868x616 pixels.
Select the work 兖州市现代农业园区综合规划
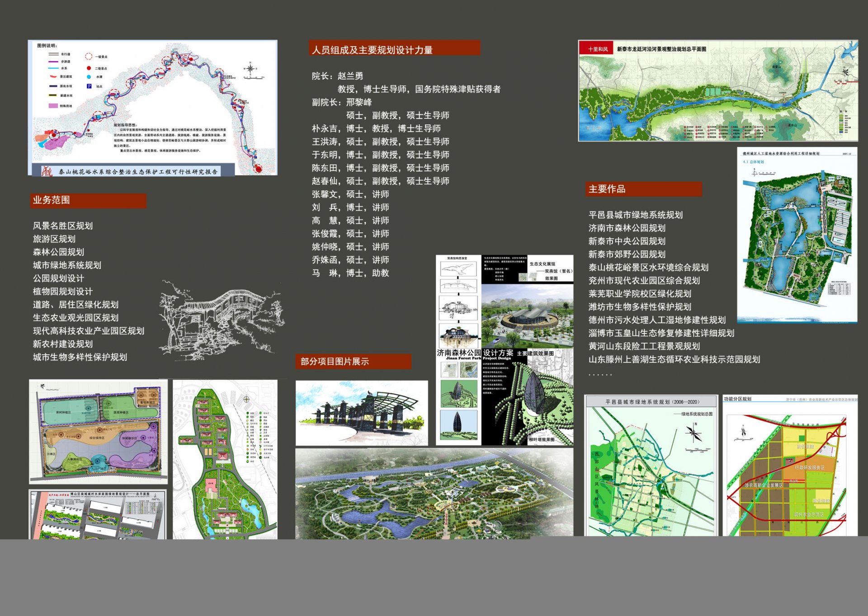(x=644, y=280)
